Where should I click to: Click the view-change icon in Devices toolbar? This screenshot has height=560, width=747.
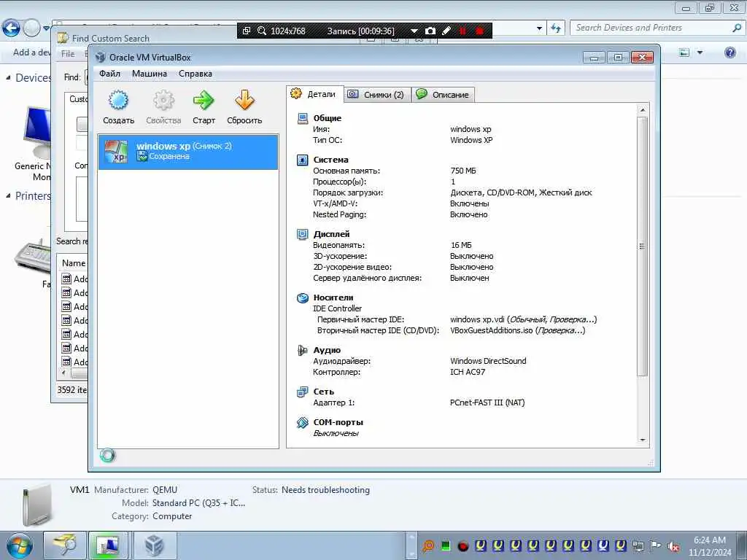684,52
